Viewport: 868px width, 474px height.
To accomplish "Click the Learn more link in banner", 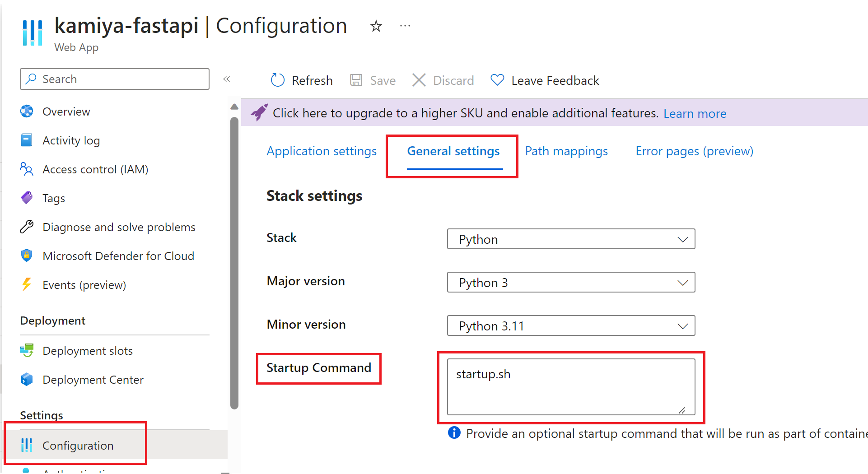I will coord(695,113).
